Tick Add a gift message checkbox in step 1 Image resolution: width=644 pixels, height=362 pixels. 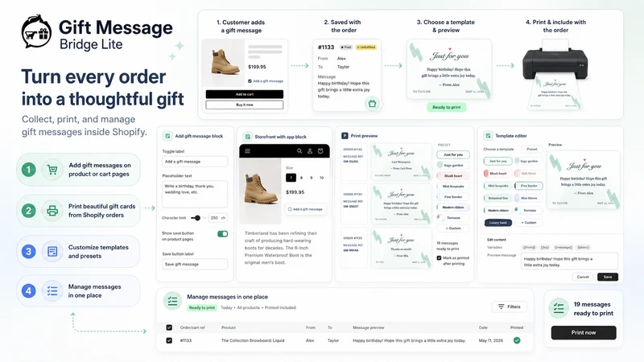pos(250,81)
